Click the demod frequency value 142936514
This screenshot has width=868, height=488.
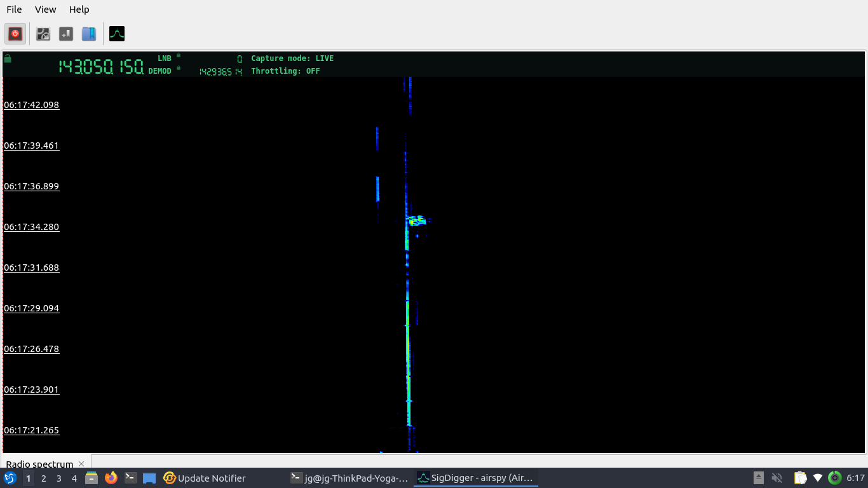220,72
